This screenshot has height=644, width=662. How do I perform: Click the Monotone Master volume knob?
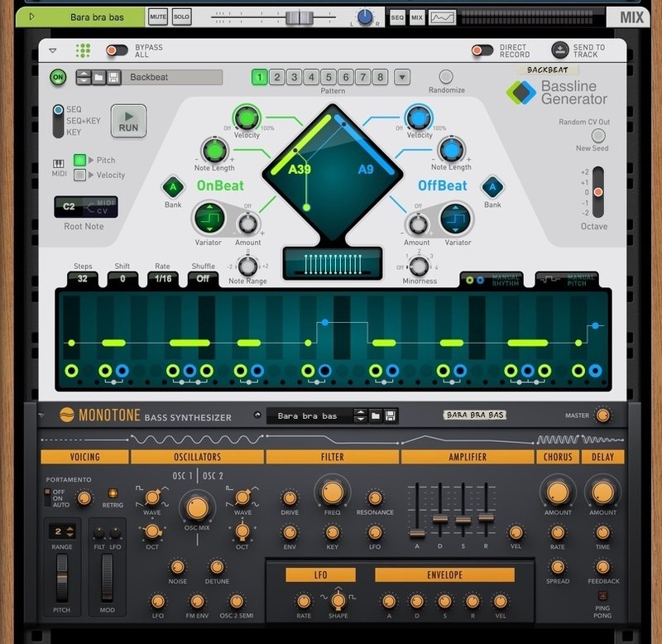pos(602,416)
